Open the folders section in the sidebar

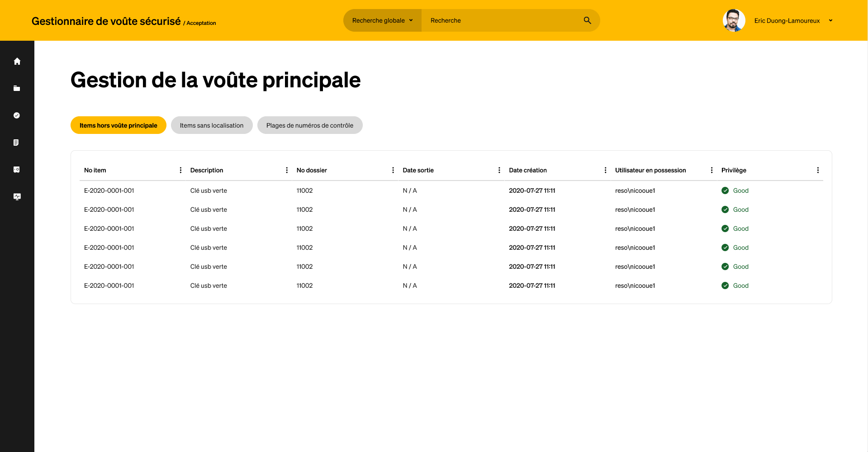click(x=17, y=88)
